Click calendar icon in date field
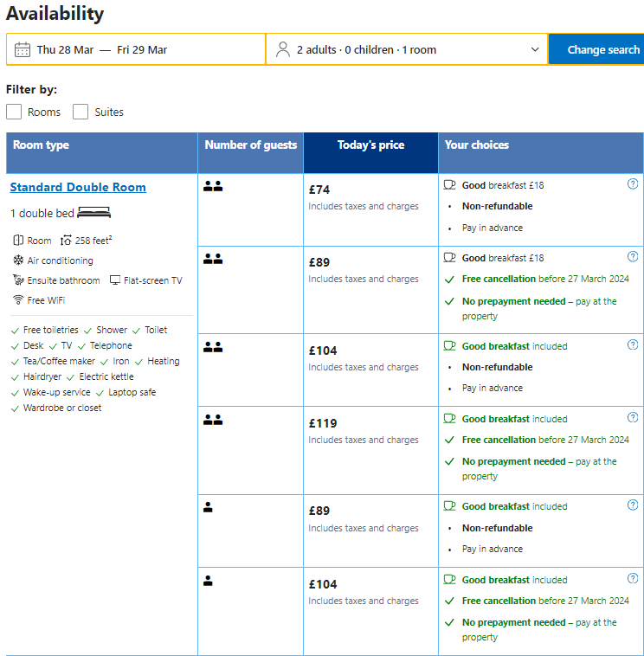 [x=23, y=49]
